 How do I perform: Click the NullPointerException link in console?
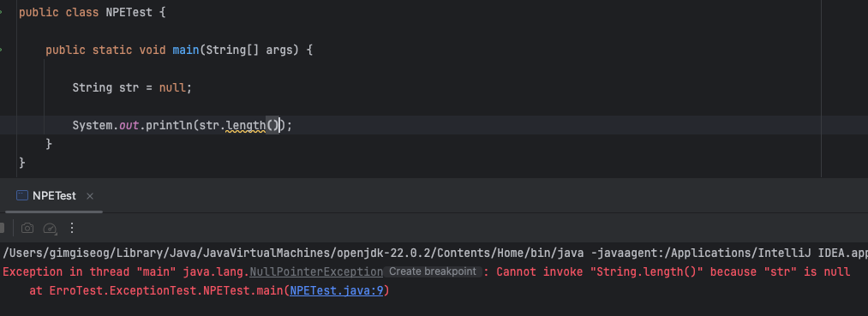316,271
